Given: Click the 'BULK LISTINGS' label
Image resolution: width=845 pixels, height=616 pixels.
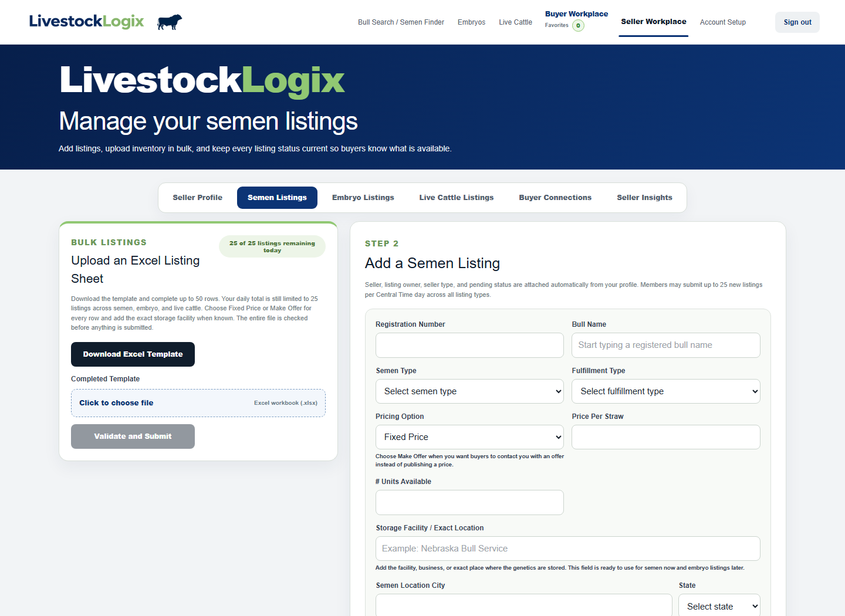Looking at the screenshot, I should tap(109, 242).
